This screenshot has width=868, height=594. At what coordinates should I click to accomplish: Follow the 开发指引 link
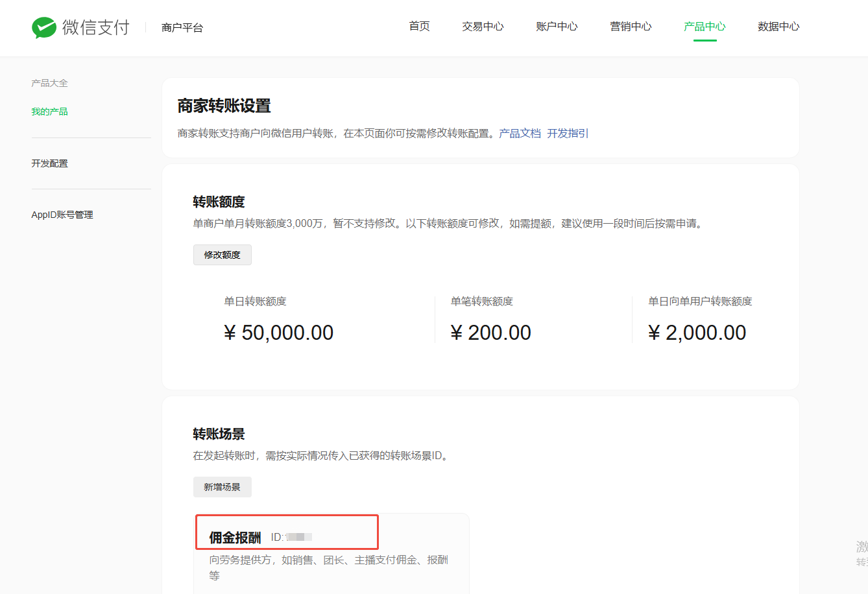[x=568, y=133]
